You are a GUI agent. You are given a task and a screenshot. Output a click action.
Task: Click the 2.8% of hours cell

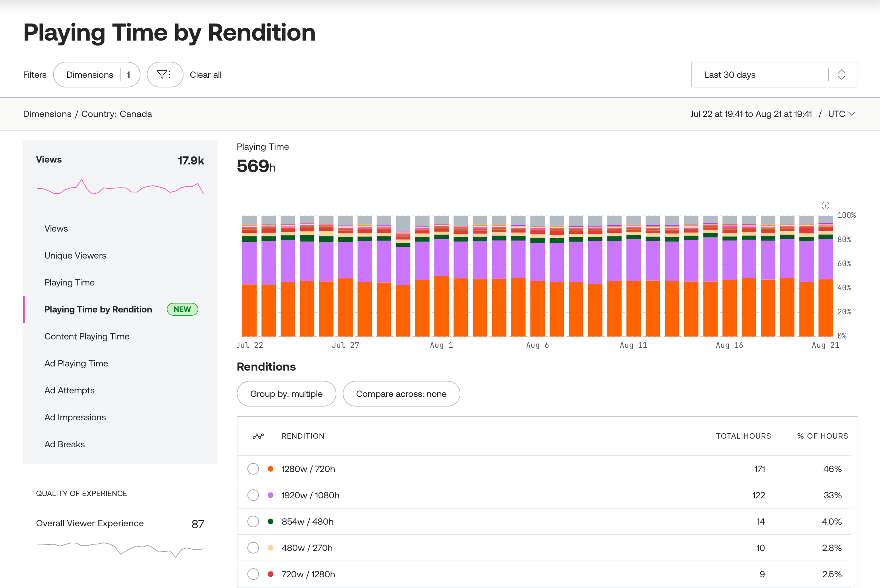[832, 547]
